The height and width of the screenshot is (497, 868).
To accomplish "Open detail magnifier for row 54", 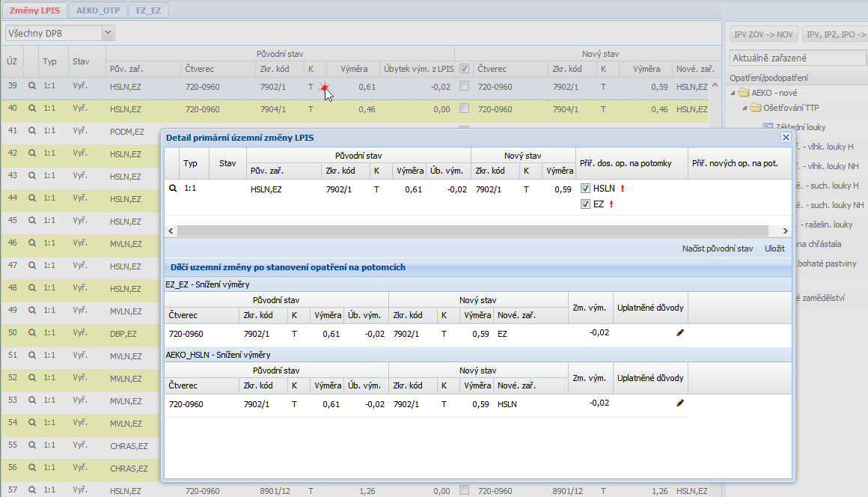I will [x=32, y=422].
